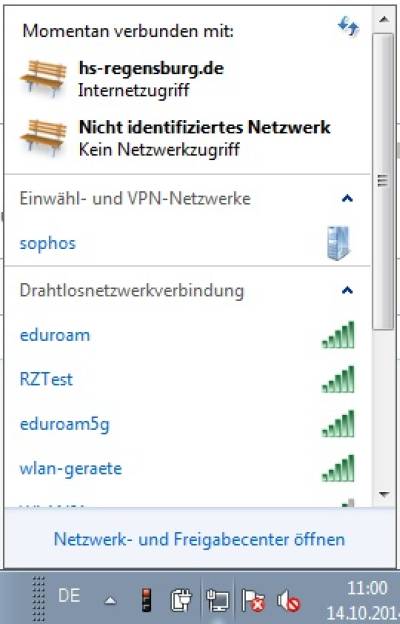This screenshot has width=400, height=624.
Task: Open Netzwerk- und Freigabecenter link
Action: 199,539
